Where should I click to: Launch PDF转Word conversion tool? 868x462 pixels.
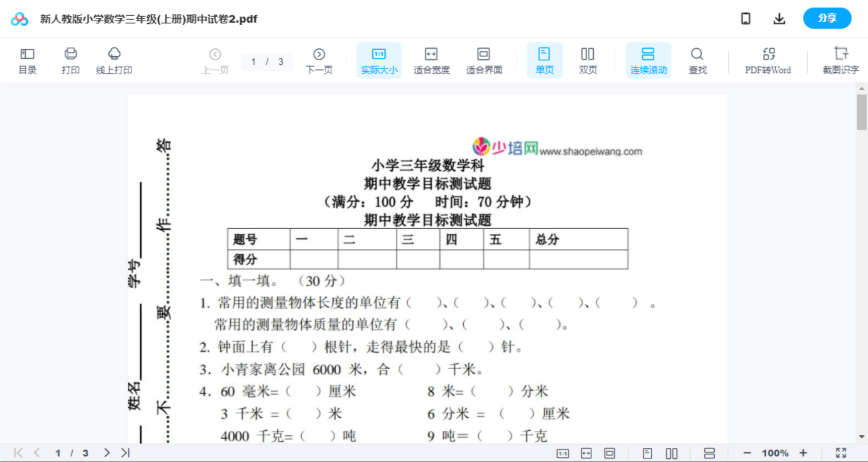tap(767, 60)
